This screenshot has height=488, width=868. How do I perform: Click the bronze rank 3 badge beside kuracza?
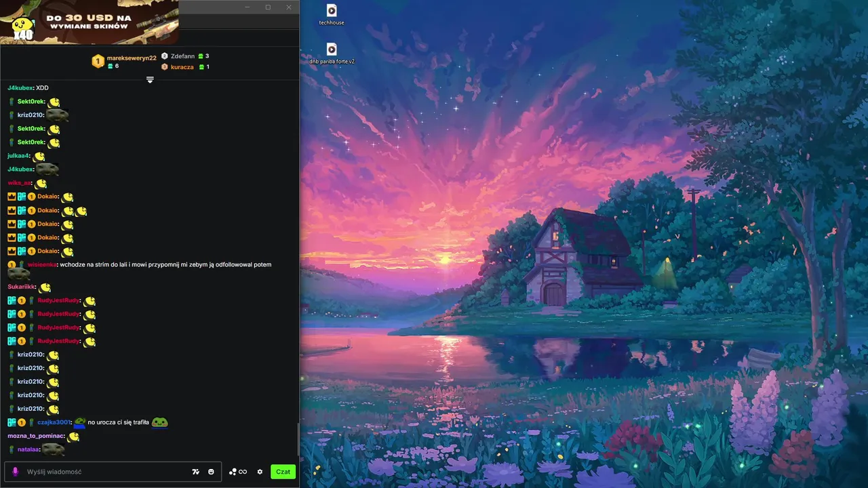tap(165, 67)
